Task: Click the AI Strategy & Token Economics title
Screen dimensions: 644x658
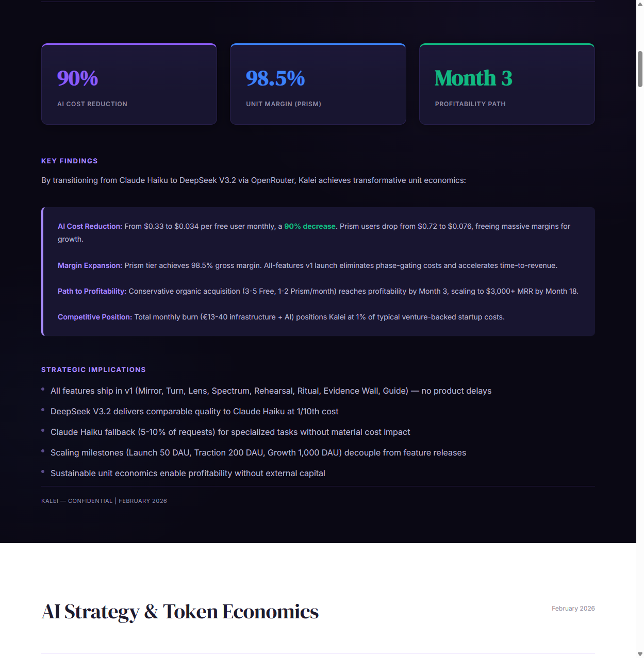Action: coord(180,612)
